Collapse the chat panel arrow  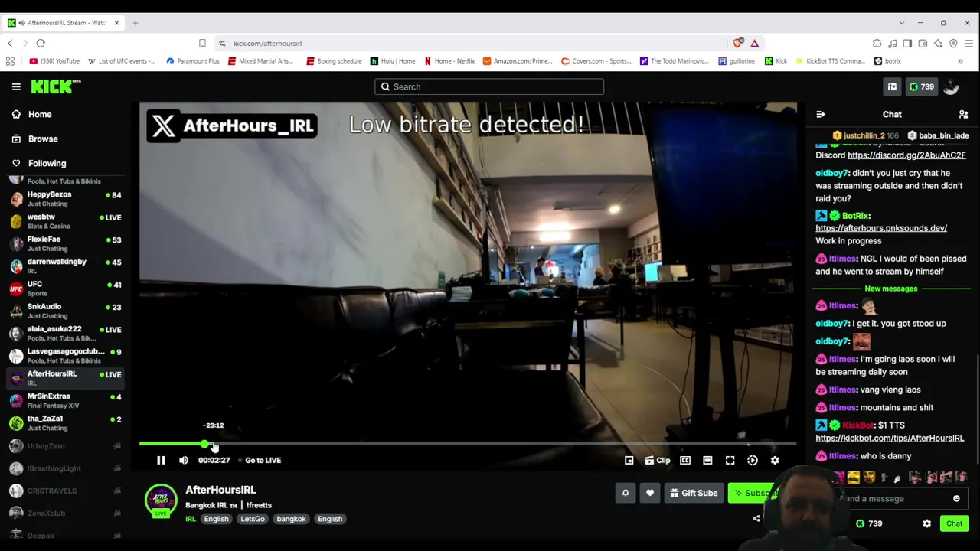tap(821, 114)
